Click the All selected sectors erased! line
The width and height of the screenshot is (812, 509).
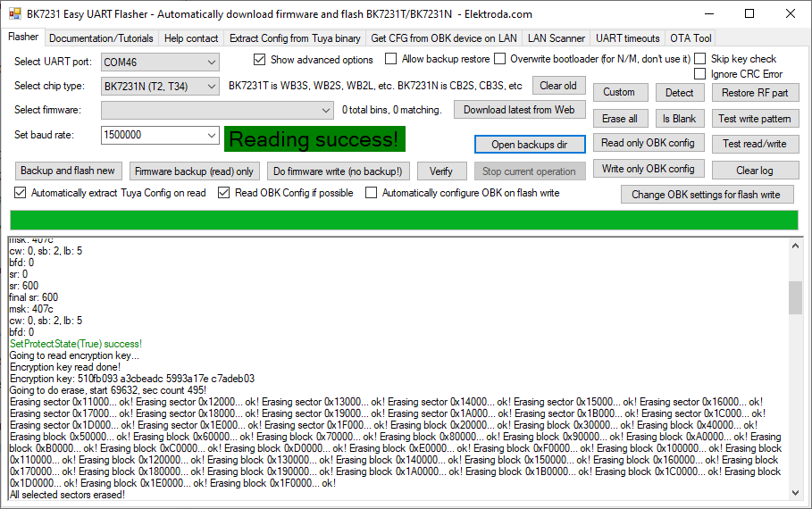pyautogui.click(x=67, y=495)
